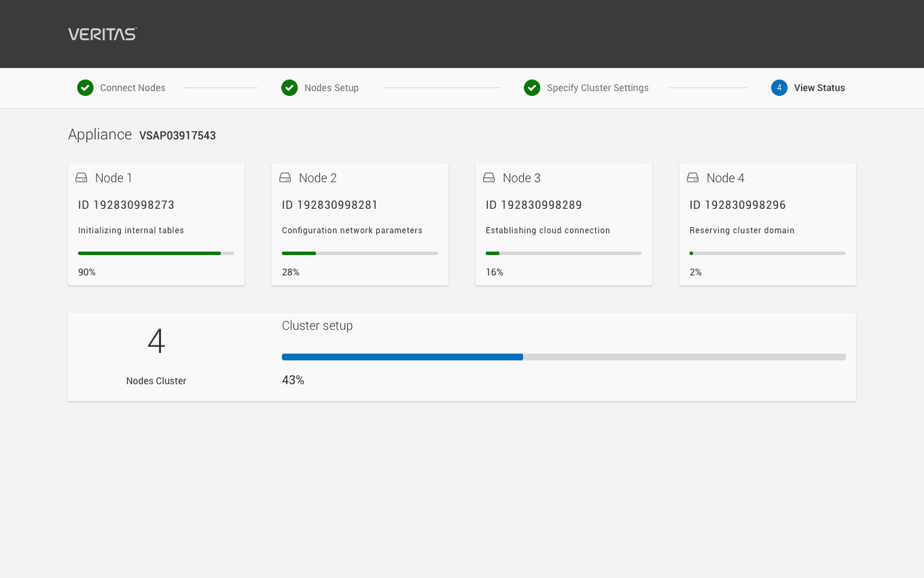Click the Node 2 progress bar at 28%

coord(360,253)
